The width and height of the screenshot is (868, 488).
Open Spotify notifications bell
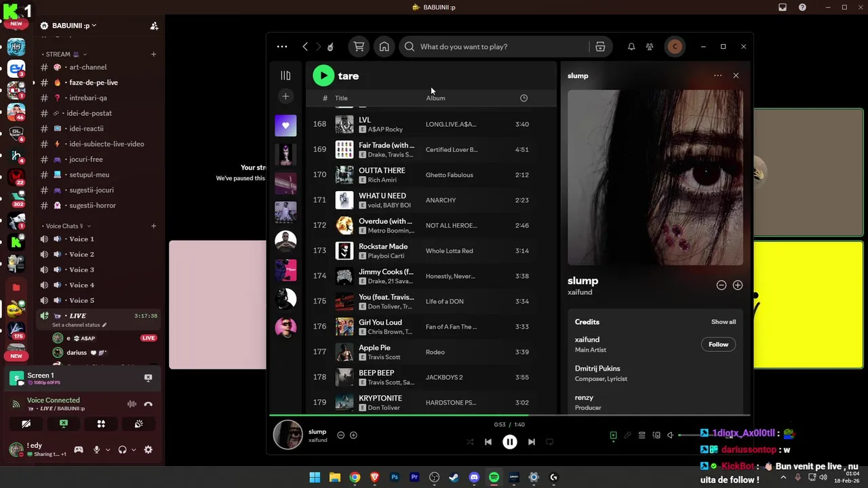[631, 47]
